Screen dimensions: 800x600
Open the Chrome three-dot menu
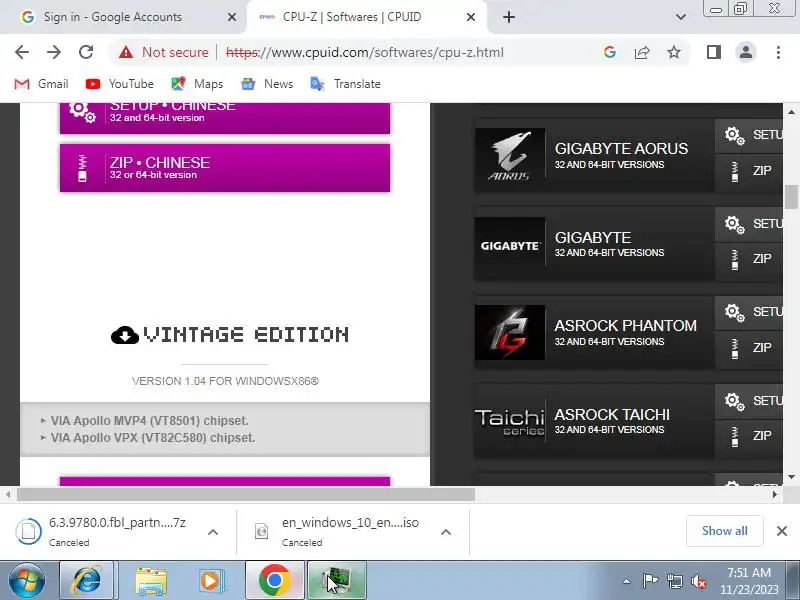(x=778, y=52)
